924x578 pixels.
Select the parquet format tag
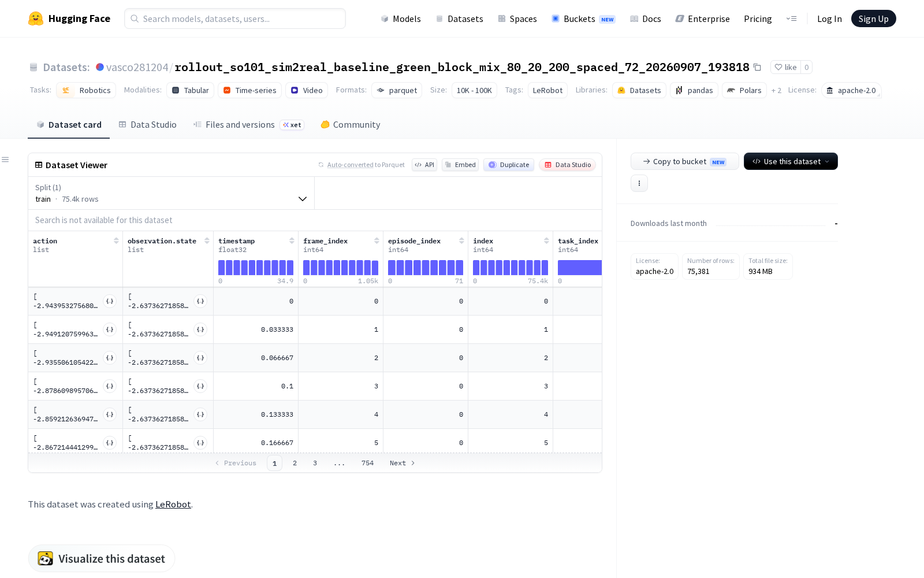(397, 90)
